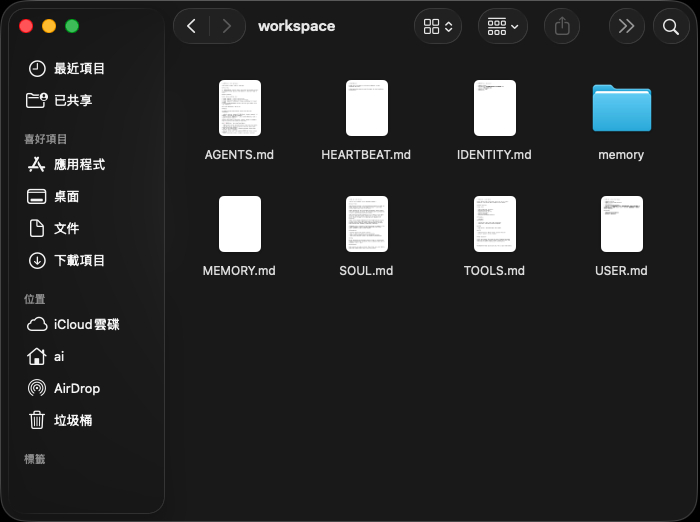This screenshot has height=522, width=700.
Task: Open 垃圾桶 in the sidebar
Action: pos(73,420)
